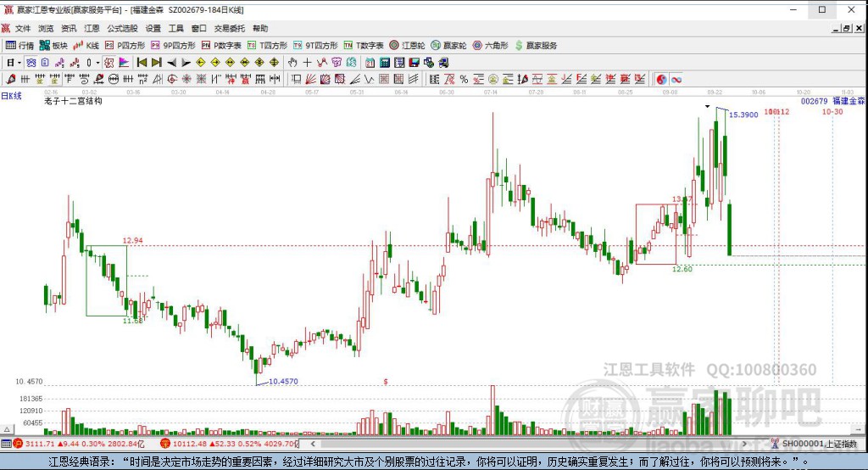Select the spiral circle drawing tool
The height and width of the screenshot is (470, 868).
(x=172, y=79)
